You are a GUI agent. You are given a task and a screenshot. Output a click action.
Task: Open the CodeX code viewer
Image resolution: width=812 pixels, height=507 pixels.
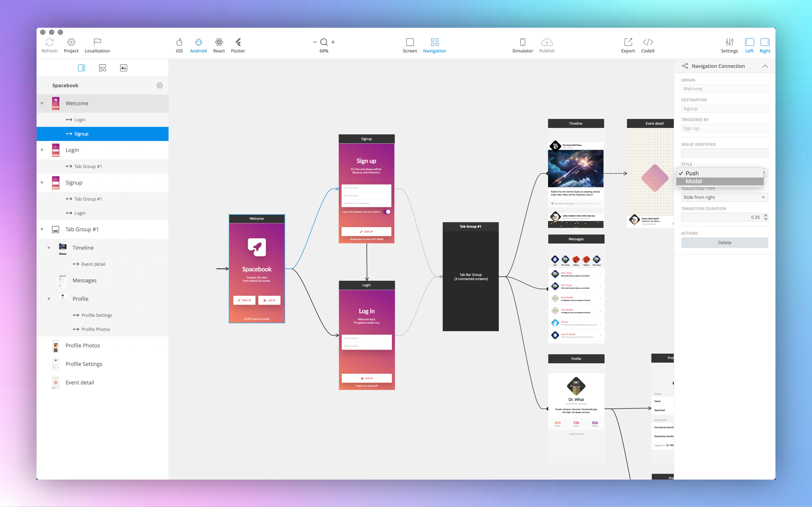[x=648, y=42]
